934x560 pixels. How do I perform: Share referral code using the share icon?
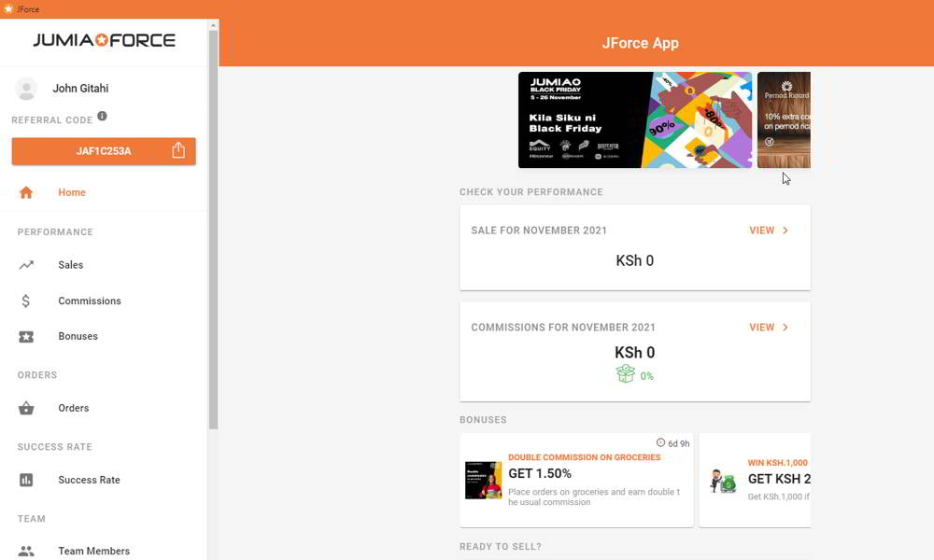tap(178, 150)
